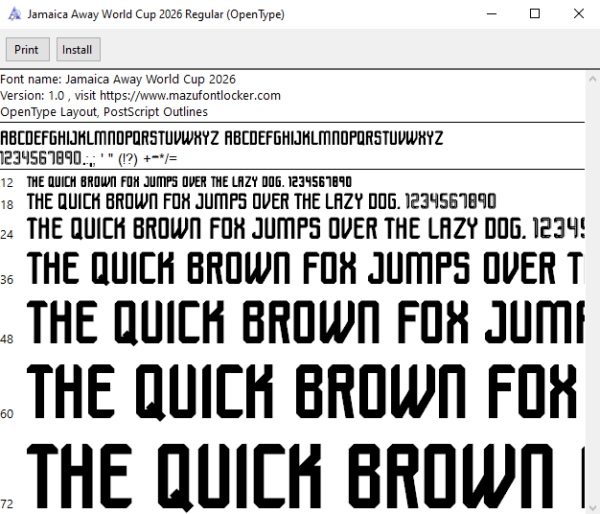Click the size 24 label

[7, 234]
